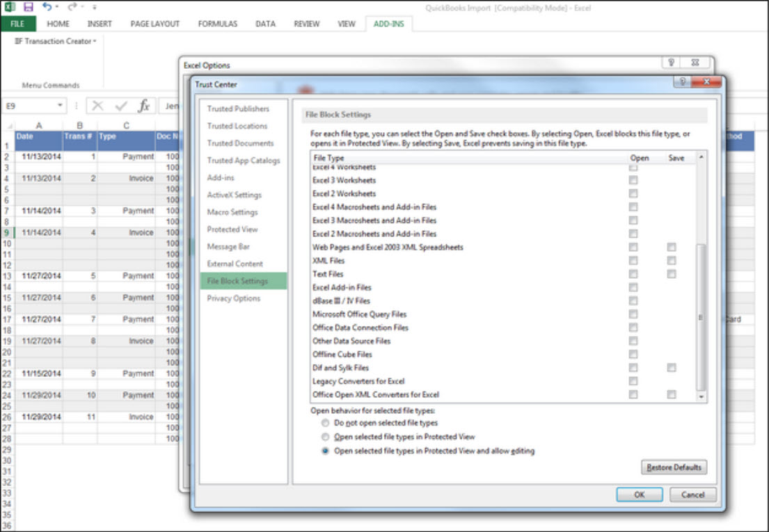This screenshot has height=532, width=769.
Task: Click the file type list scroll up arrow
Action: point(701,157)
